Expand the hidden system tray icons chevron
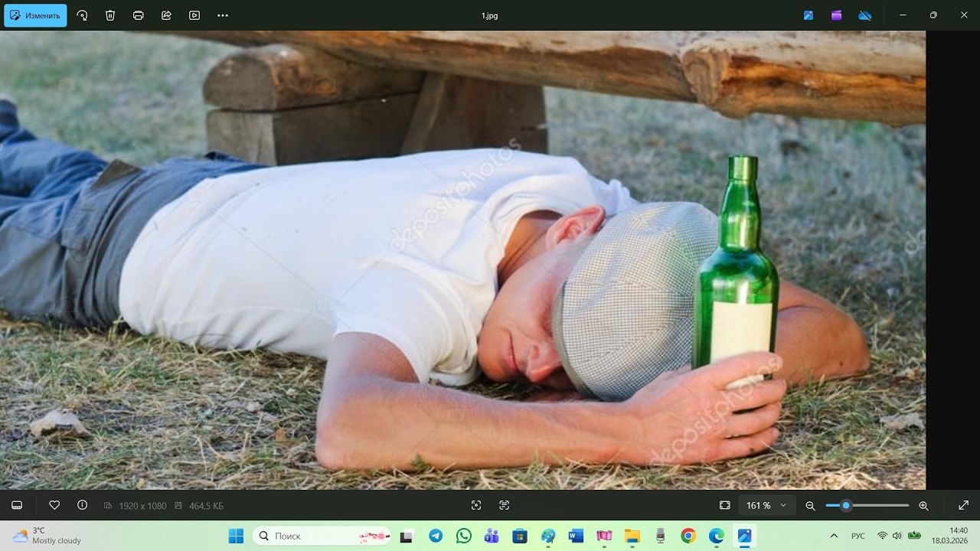980x551 pixels. [x=834, y=536]
